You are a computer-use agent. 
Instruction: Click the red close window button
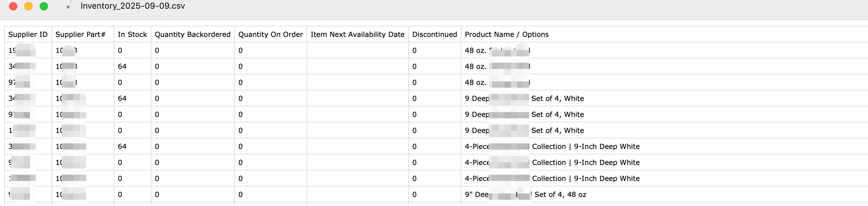click(13, 6)
